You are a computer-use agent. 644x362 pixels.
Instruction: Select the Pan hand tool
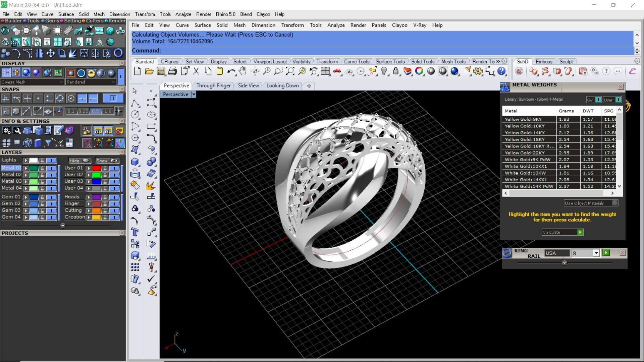click(243, 71)
